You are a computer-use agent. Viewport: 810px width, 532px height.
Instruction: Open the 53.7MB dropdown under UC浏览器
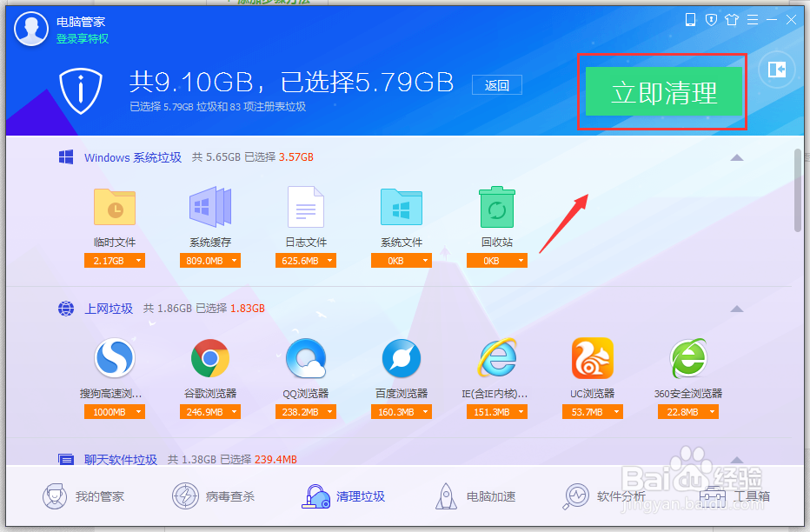click(593, 412)
